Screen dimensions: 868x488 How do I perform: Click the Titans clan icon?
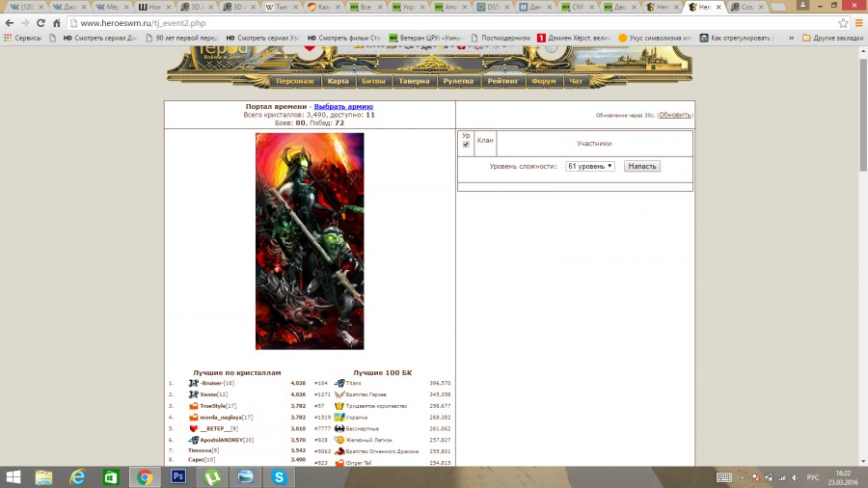[x=339, y=383]
